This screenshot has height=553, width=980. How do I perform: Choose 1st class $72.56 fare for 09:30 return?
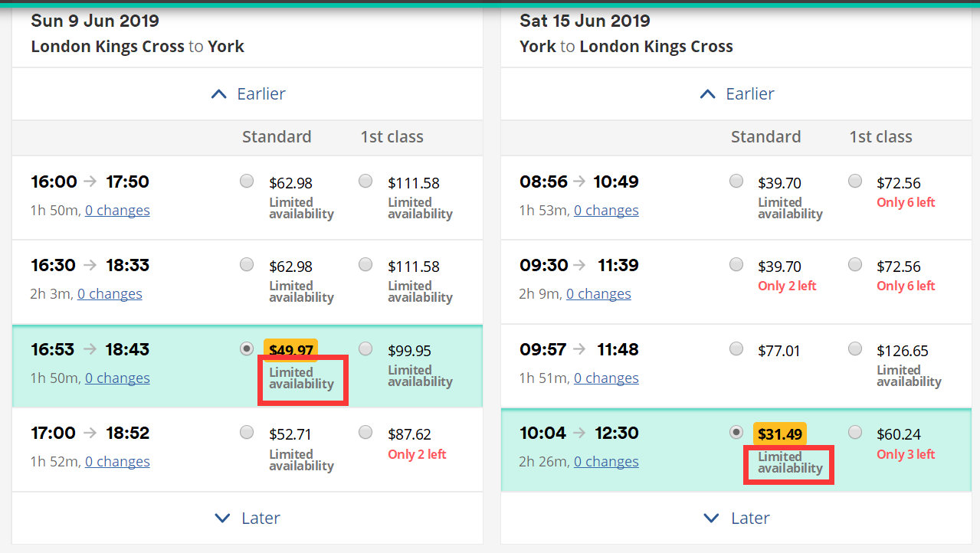[855, 265]
